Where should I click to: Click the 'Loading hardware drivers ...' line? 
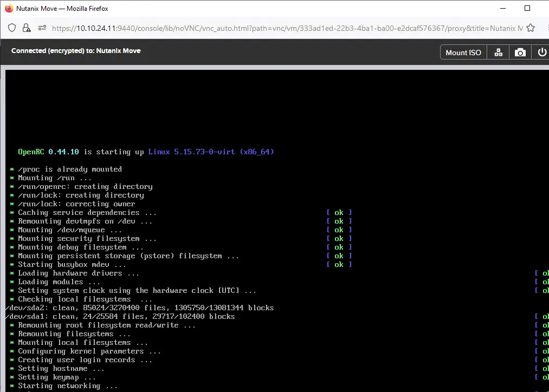point(79,273)
